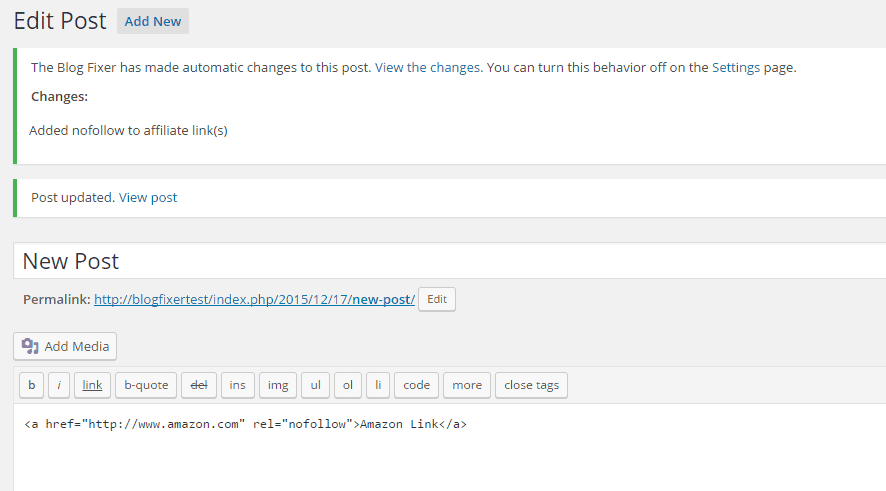Click the close tags button

coord(531,385)
